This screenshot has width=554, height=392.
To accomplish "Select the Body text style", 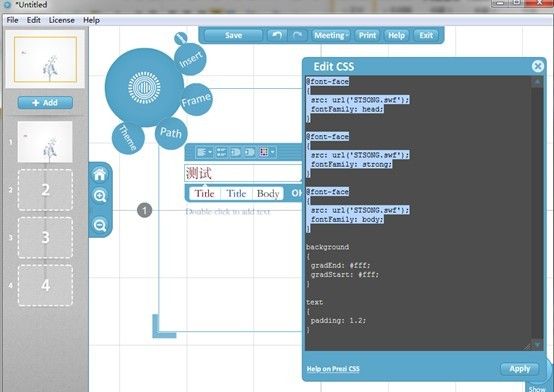I will pyautogui.click(x=268, y=193).
